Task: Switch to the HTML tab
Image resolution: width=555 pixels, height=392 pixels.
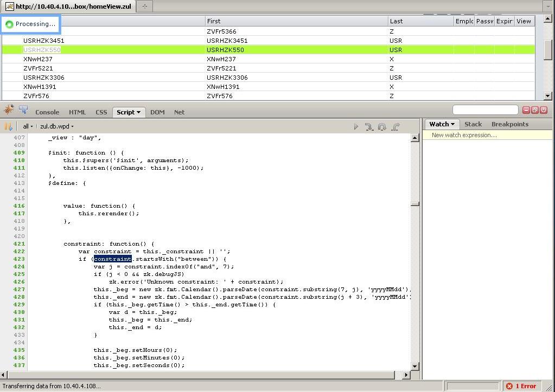Action: coord(77,112)
